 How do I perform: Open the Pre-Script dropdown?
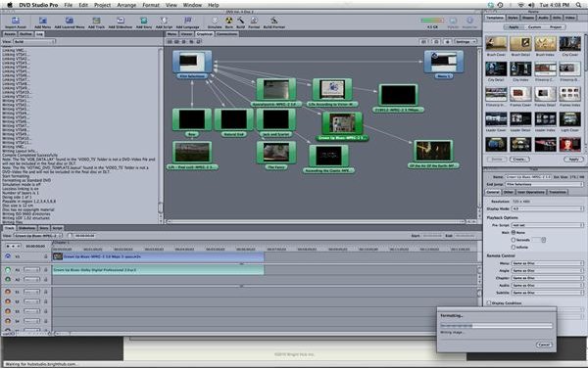548,225
